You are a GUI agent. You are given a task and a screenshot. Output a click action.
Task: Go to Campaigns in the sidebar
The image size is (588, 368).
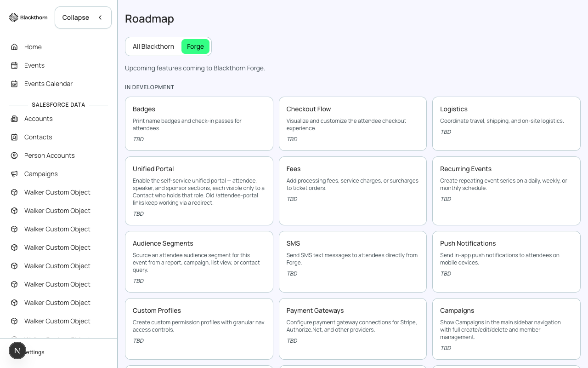tap(58, 174)
